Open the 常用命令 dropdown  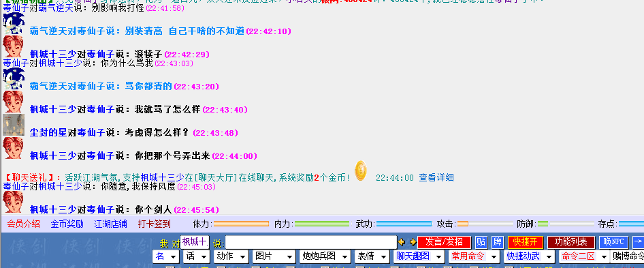click(x=474, y=256)
